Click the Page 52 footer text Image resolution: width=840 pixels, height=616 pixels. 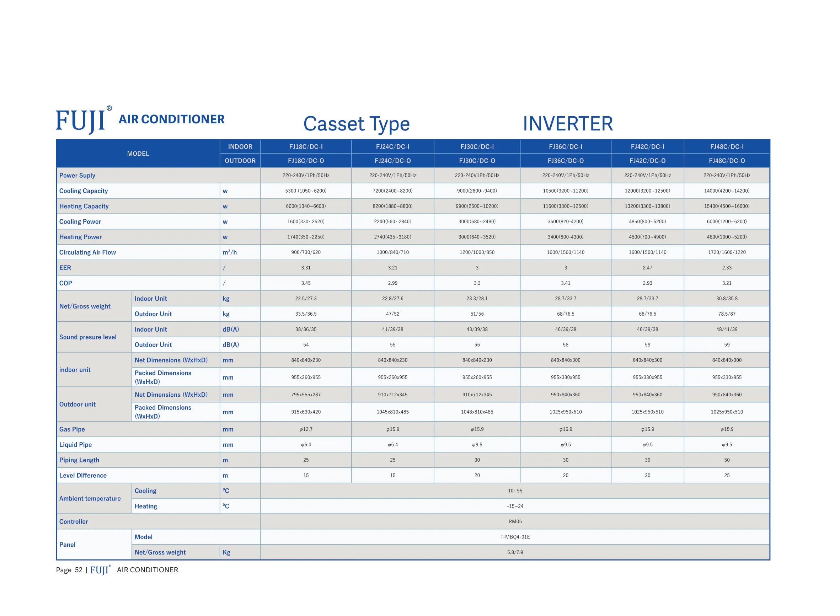69,570
